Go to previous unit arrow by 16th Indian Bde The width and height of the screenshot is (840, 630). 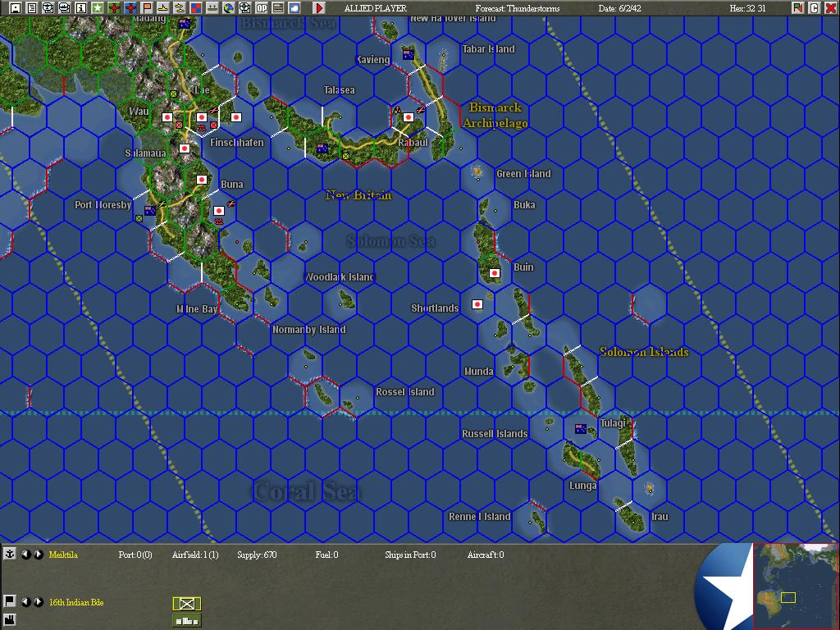[x=25, y=601]
